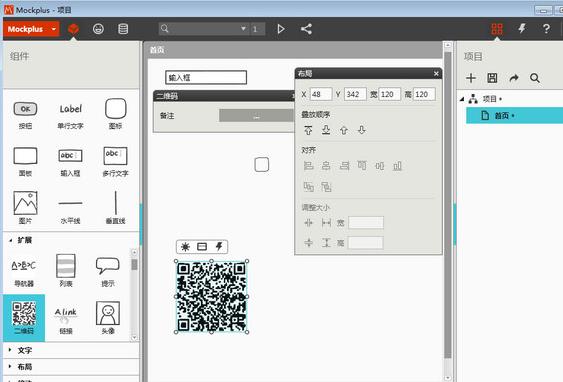Image resolution: width=563 pixels, height=382 pixels.
Task: Select the QR code (二维码) component
Action: pyautogui.click(x=24, y=317)
